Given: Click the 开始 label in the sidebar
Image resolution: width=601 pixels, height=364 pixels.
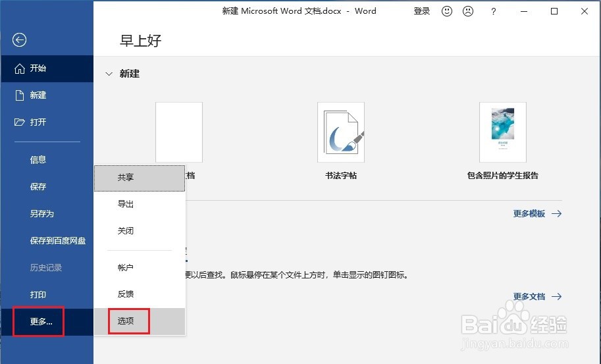Looking at the screenshot, I should click(38, 68).
